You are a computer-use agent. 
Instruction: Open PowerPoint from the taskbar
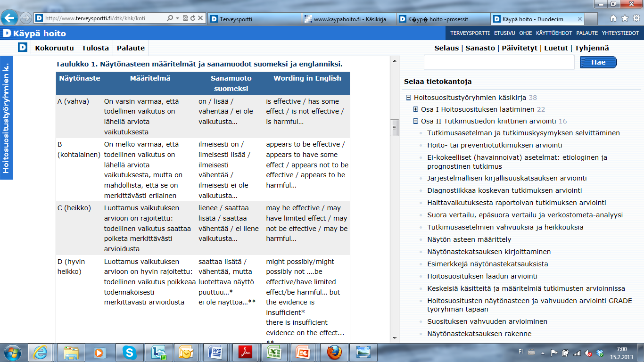coord(302,352)
